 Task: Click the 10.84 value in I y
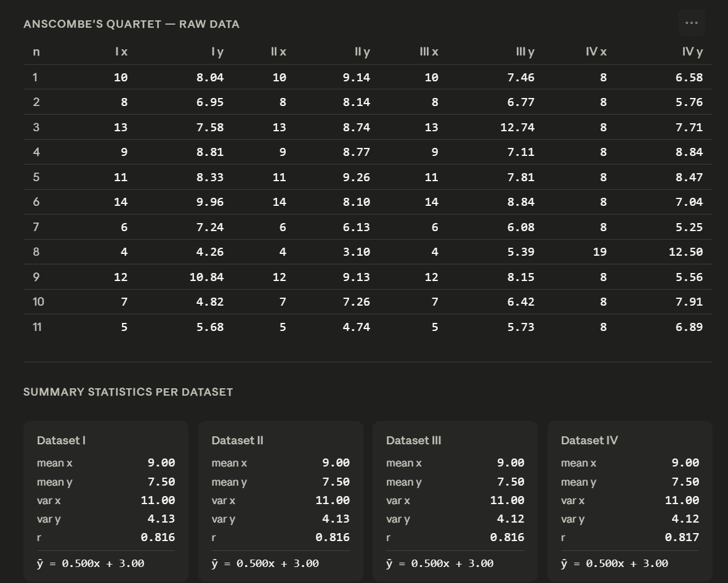[206, 277]
